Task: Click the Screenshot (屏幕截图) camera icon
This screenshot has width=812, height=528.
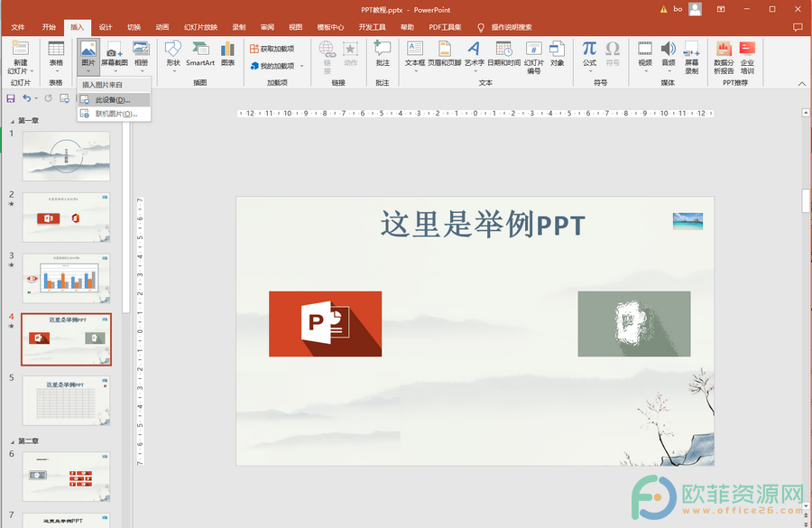Action: 114,49
